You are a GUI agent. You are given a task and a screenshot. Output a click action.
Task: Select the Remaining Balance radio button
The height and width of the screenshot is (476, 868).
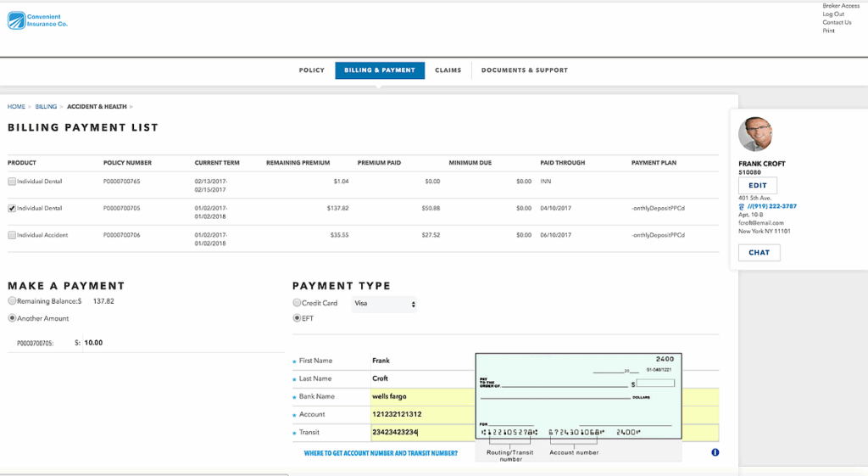click(x=12, y=301)
